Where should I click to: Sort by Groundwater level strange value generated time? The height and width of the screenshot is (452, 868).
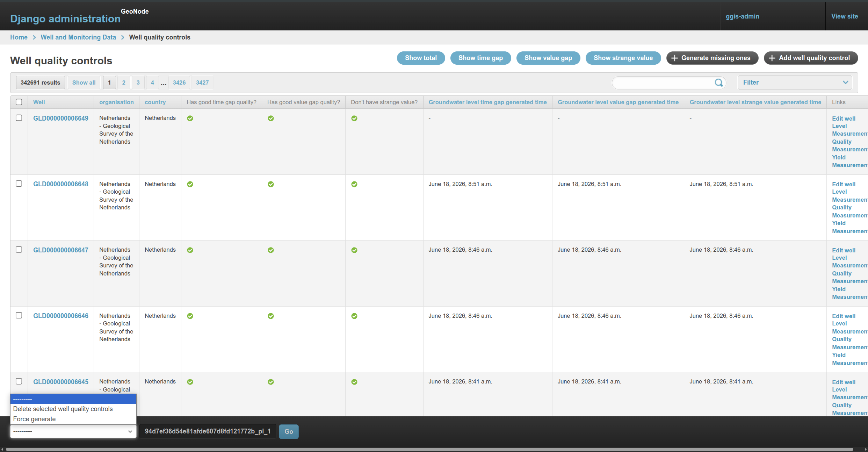coord(755,102)
